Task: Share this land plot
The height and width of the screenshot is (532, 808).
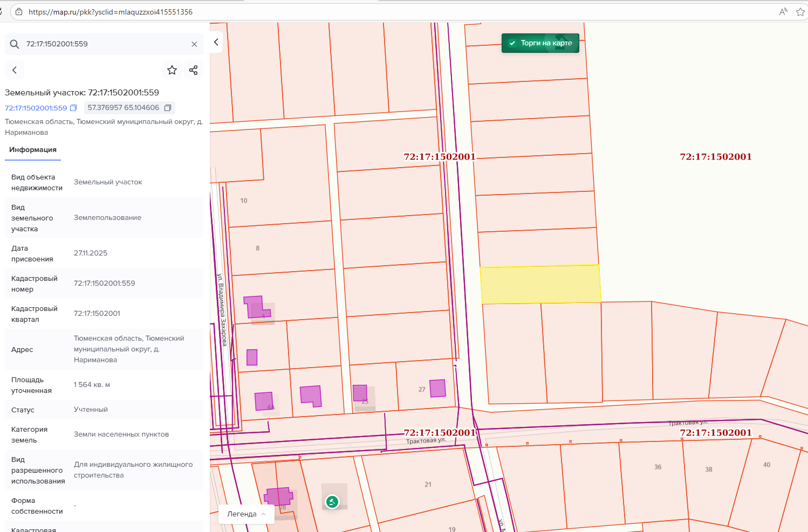Action: point(194,70)
